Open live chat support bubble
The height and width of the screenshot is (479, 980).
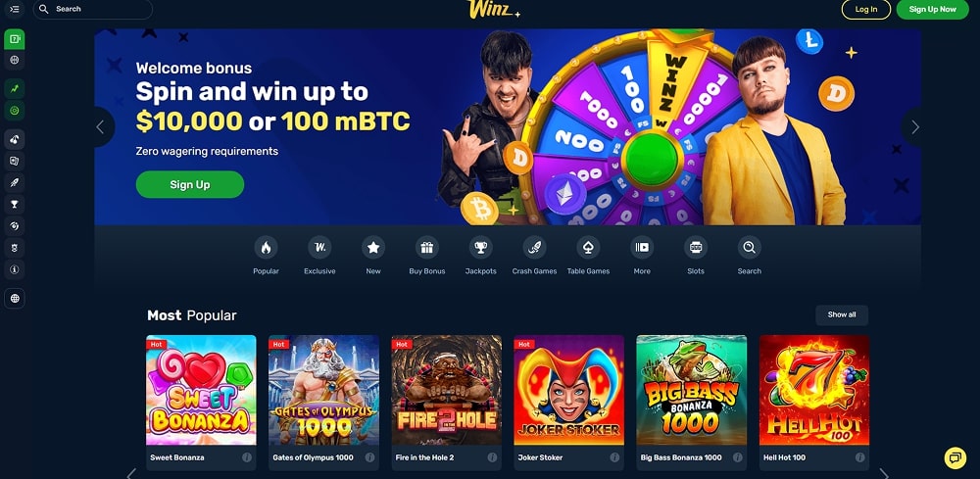[955, 457]
